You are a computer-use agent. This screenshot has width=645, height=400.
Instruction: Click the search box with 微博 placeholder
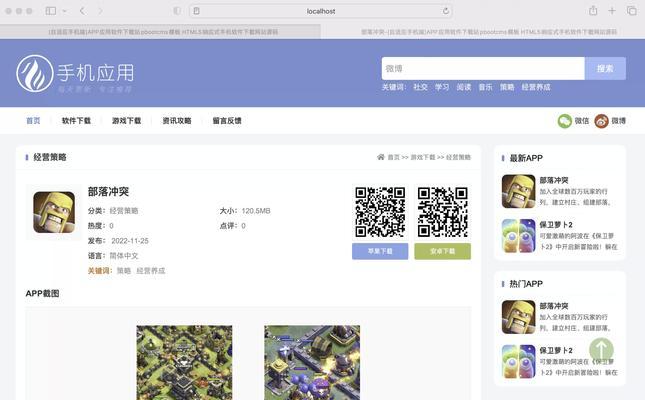[483, 68]
